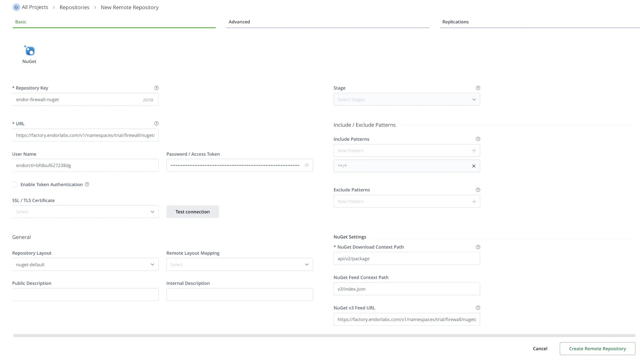Click the 20/58 character counter
This screenshot has height=364, width=640.
(x=148, y=100)
